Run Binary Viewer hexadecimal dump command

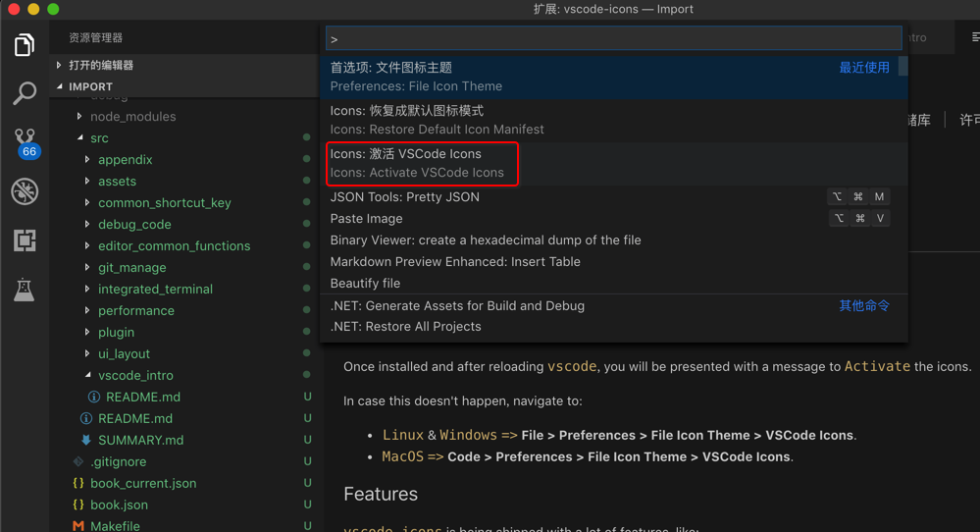click(x=614, y=240)
